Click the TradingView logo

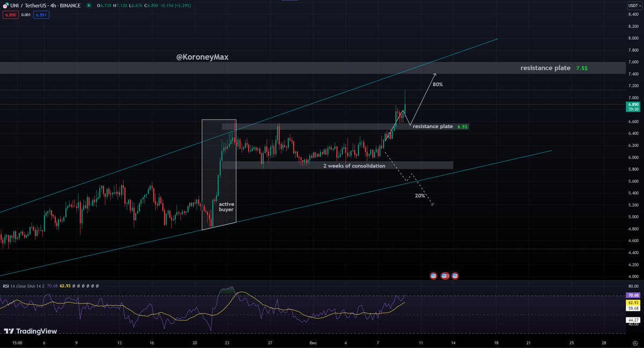pyautogui.click(x=30, y=332)
